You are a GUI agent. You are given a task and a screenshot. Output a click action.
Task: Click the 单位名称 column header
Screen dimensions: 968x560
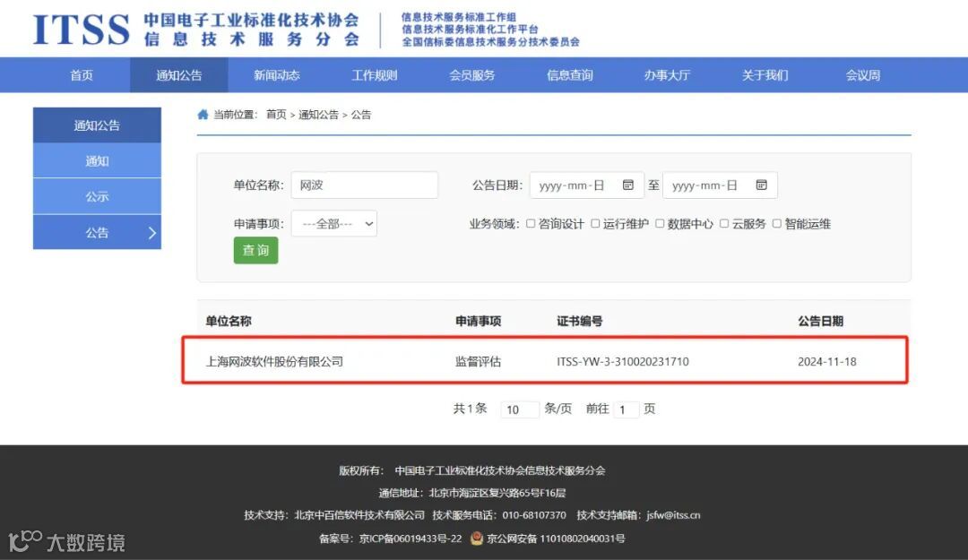pos(229,321)
